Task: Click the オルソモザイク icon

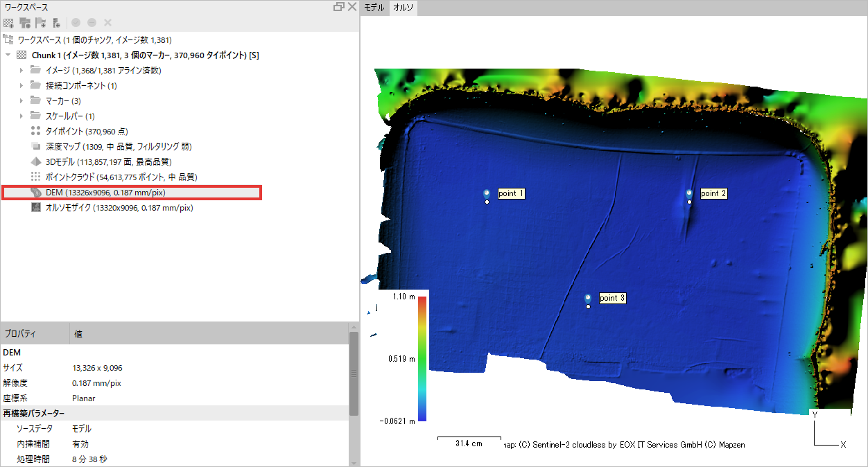Action: 36,208
